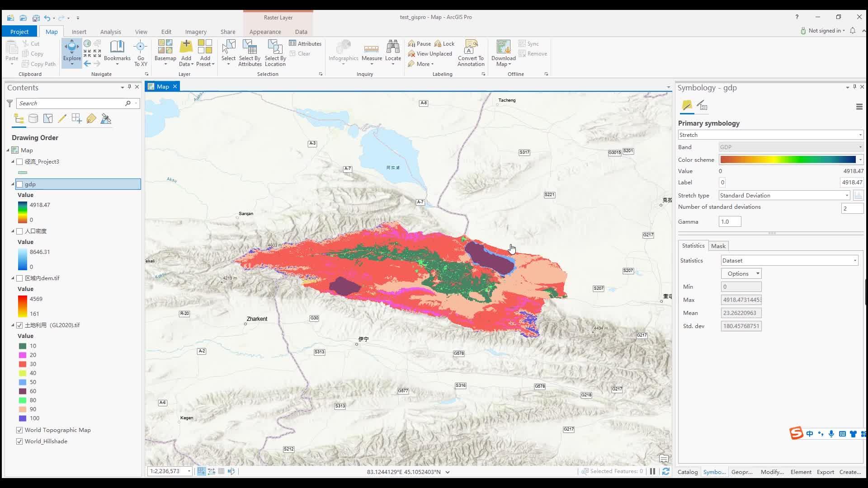Open the Measure tool
The image size is (868, 488).
372,50
